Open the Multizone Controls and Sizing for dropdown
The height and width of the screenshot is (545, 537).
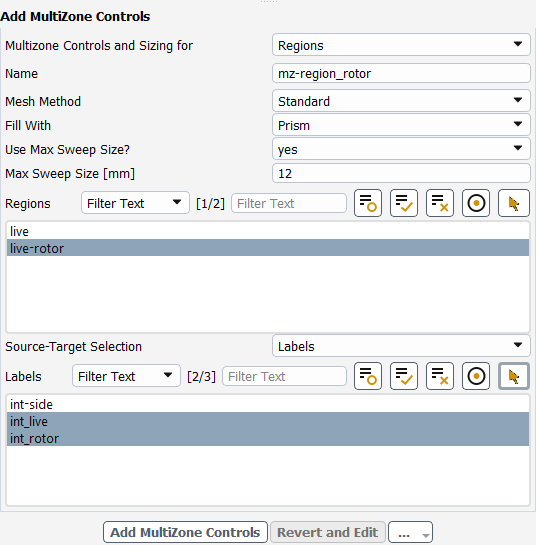(x=401, y=45)
